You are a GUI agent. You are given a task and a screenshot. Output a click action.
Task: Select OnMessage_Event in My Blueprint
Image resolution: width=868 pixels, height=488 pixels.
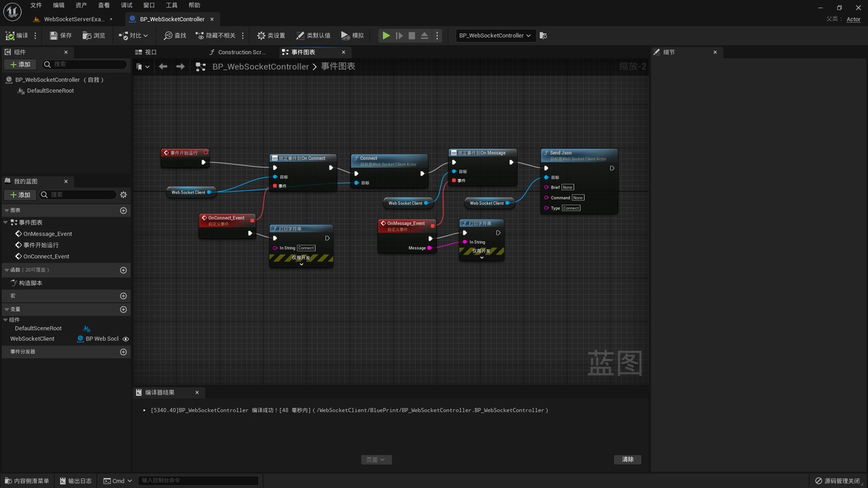[47, 234]
